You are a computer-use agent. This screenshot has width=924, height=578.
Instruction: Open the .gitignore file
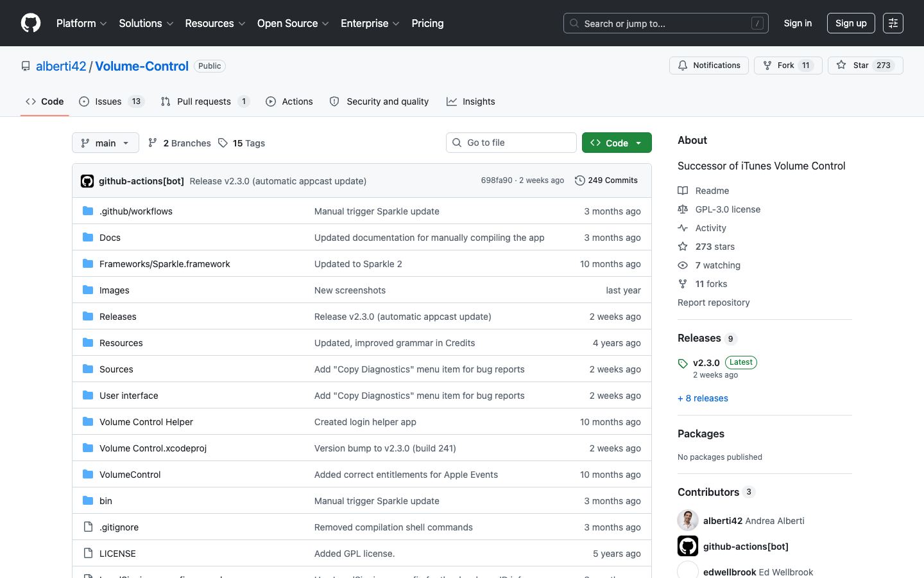pos(119,527)
